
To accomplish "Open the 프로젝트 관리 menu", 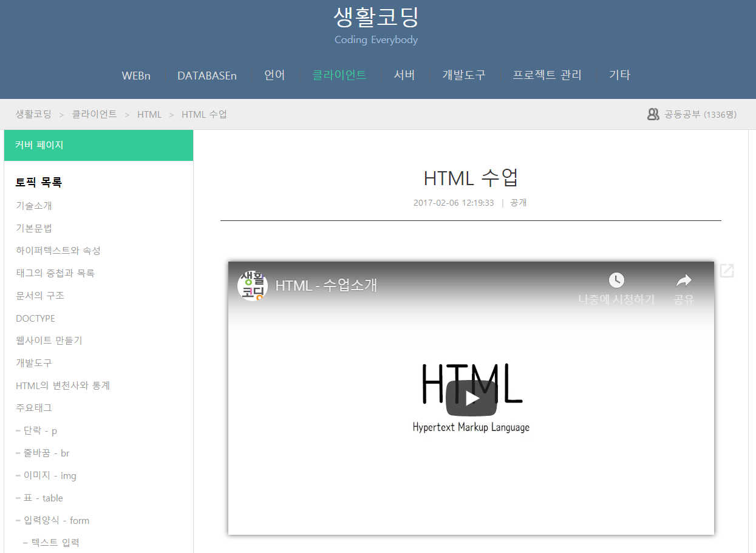I will (547, 75).
